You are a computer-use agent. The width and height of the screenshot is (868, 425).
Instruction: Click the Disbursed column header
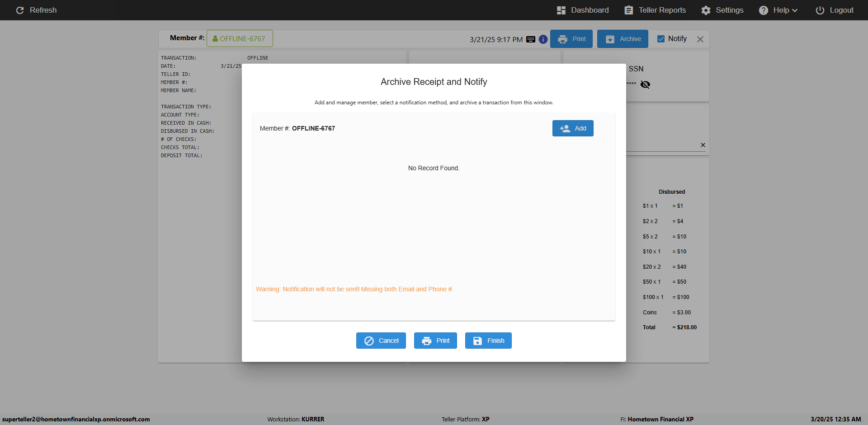pos(672,192)
